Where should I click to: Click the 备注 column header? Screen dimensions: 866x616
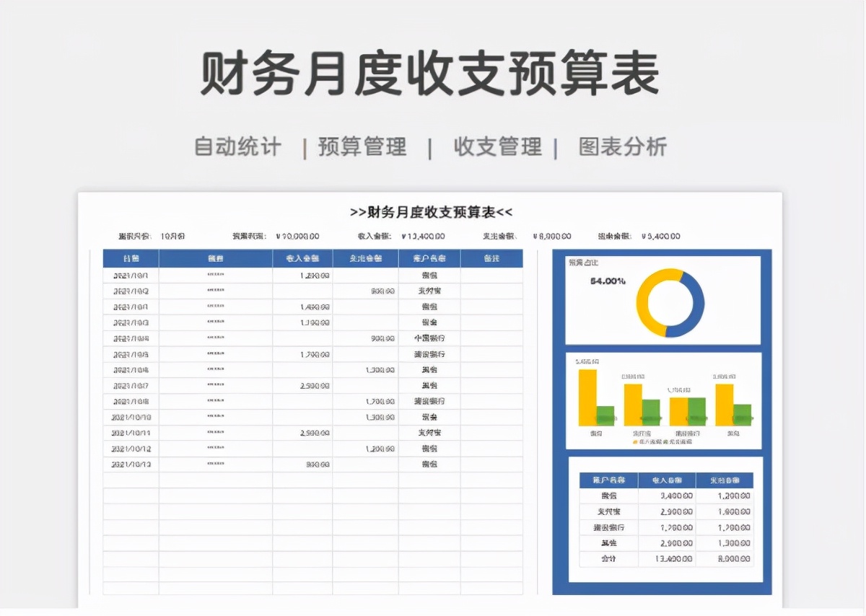tap(493, 258)
